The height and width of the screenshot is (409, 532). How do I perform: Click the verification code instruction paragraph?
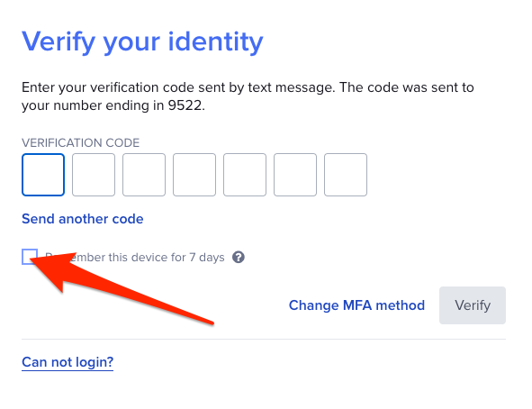click(248, 96)
